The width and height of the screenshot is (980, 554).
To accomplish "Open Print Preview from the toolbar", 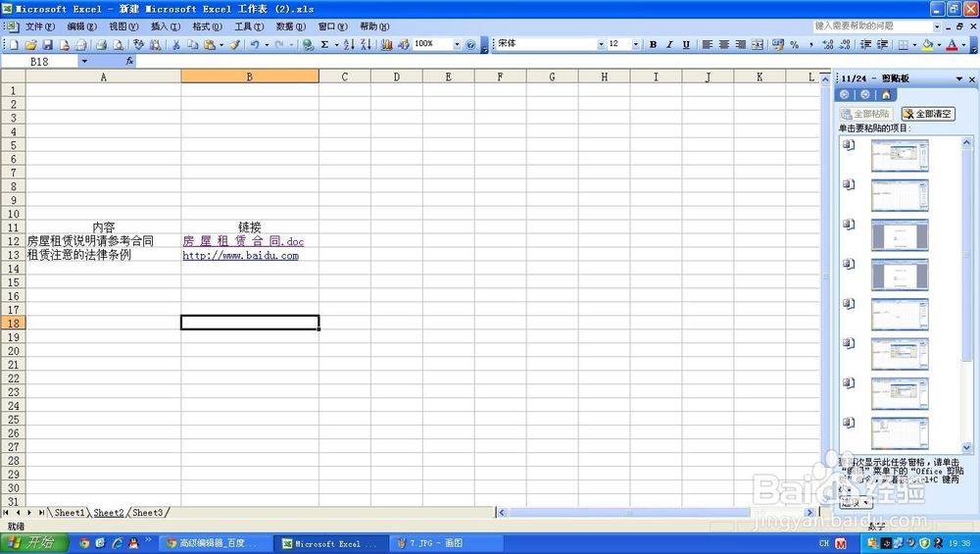I will [x=119, y=44].
